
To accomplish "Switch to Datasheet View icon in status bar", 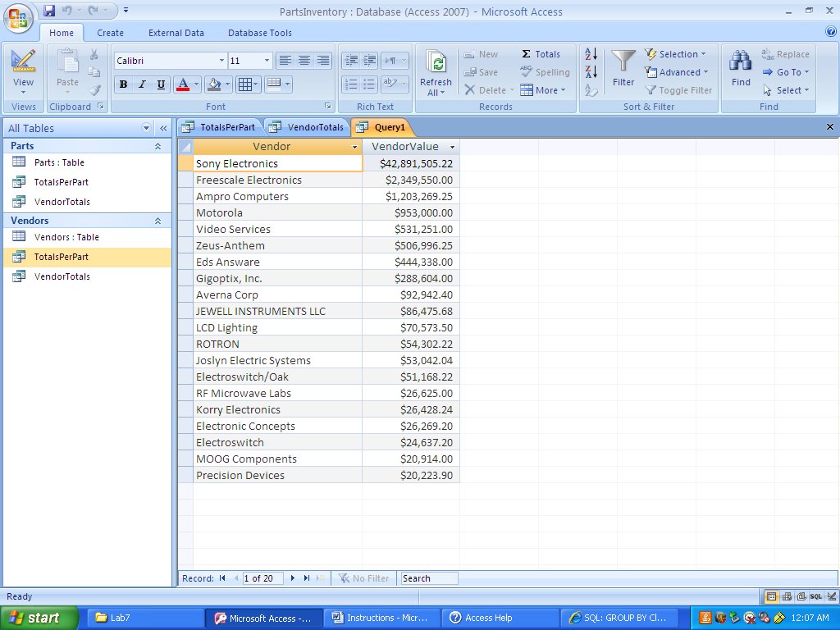I will coord(771,596).
